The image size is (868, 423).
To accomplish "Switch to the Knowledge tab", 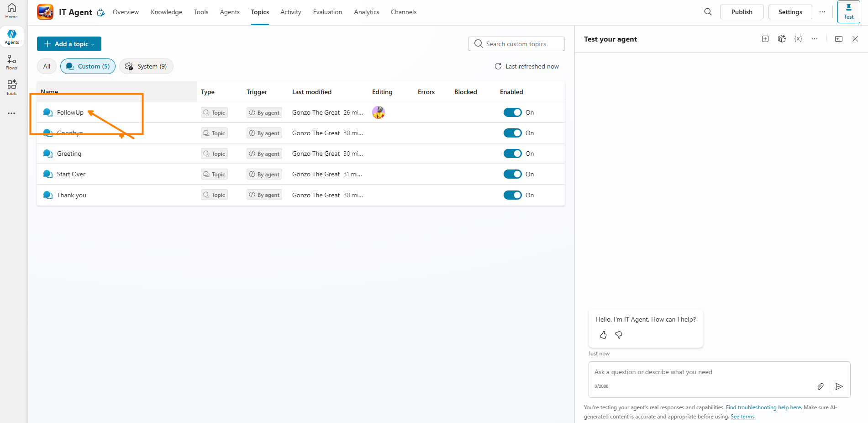I will click(166, 12).
